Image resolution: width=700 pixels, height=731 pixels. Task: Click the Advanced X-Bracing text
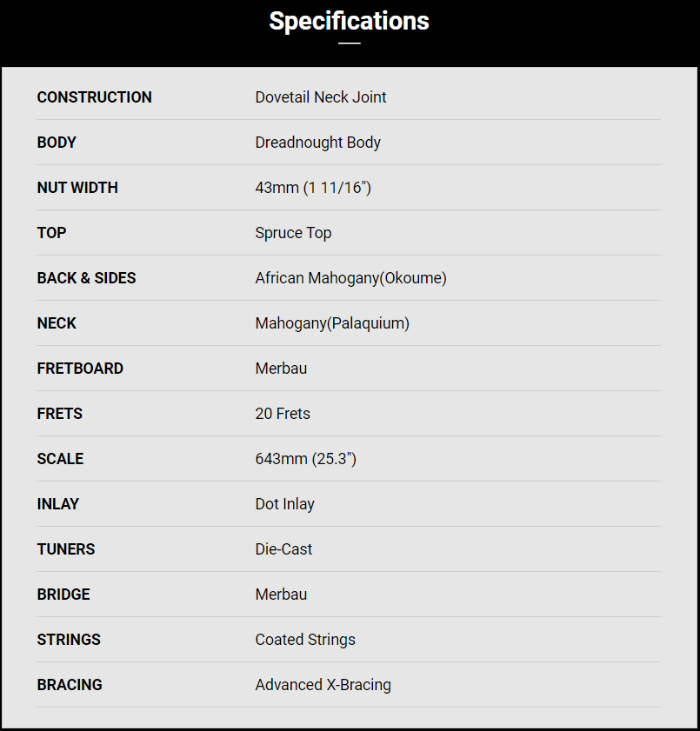[323, 685]
